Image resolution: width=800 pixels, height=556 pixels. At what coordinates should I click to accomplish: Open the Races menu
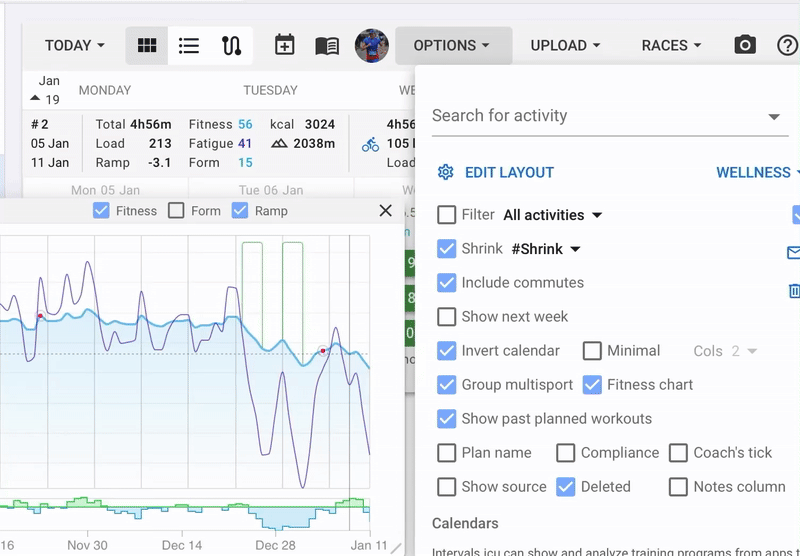click(671, 45)
